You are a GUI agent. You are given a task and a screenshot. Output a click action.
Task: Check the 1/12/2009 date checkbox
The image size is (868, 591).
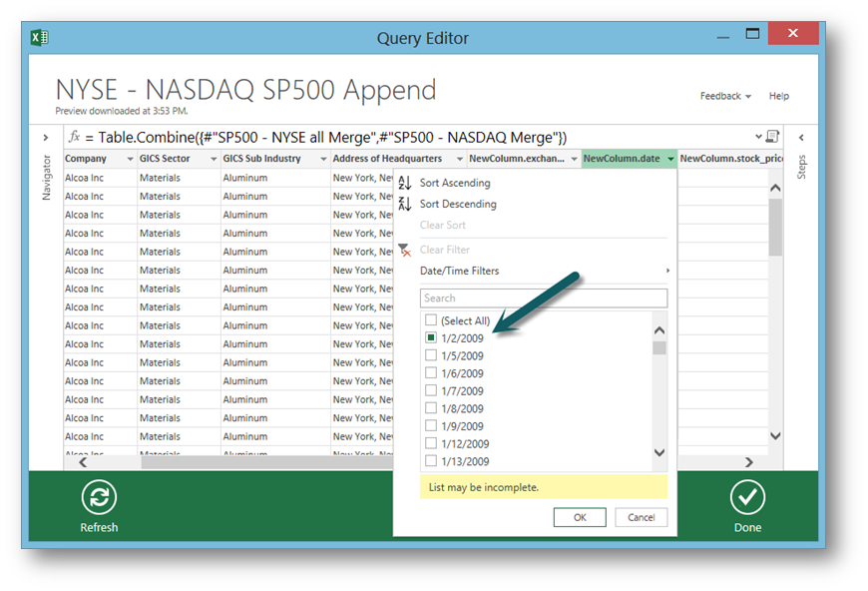tap(431, 443)
